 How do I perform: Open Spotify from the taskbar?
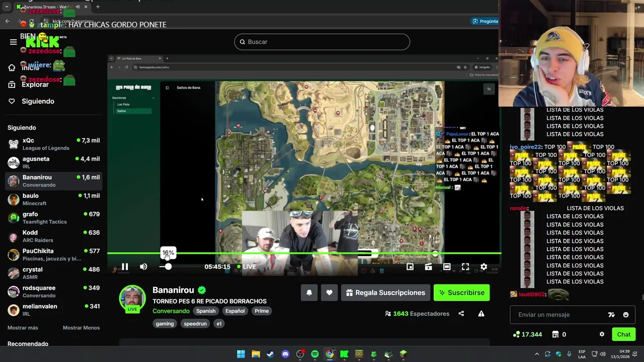click(x=315, y=354)
